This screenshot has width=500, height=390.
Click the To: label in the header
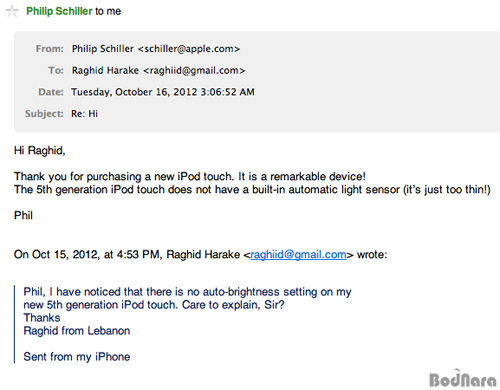point(56,71)
